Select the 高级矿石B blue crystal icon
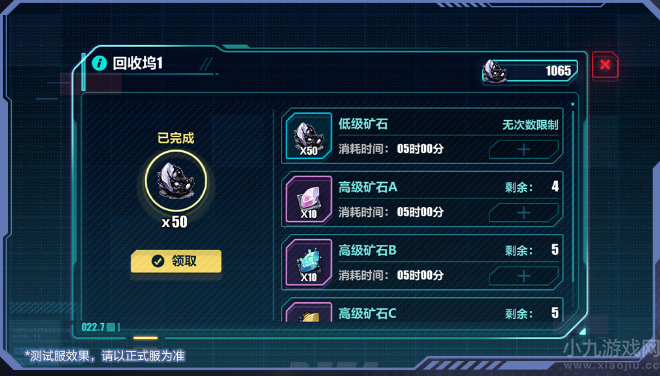The image size is (660, 376). pos(309,262)
